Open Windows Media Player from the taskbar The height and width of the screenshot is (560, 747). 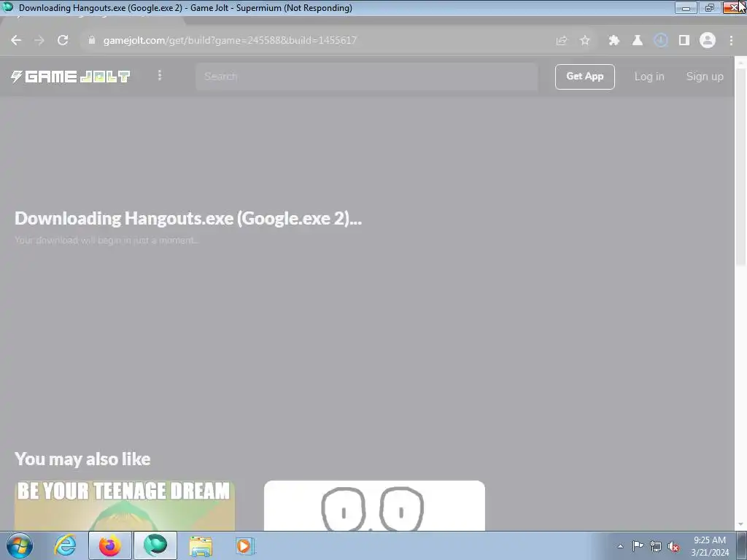[245, 545]
